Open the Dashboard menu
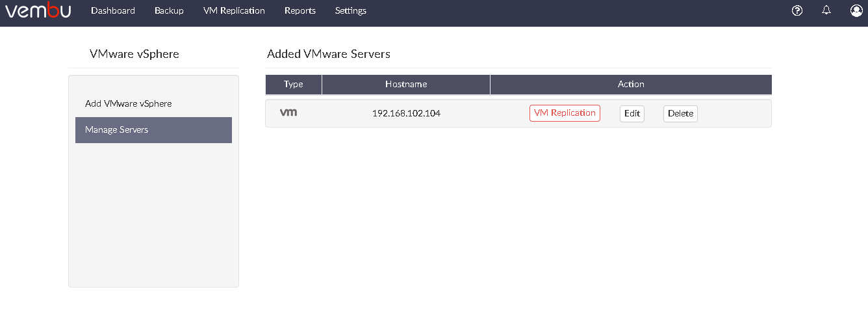 [x=113, y=10]
